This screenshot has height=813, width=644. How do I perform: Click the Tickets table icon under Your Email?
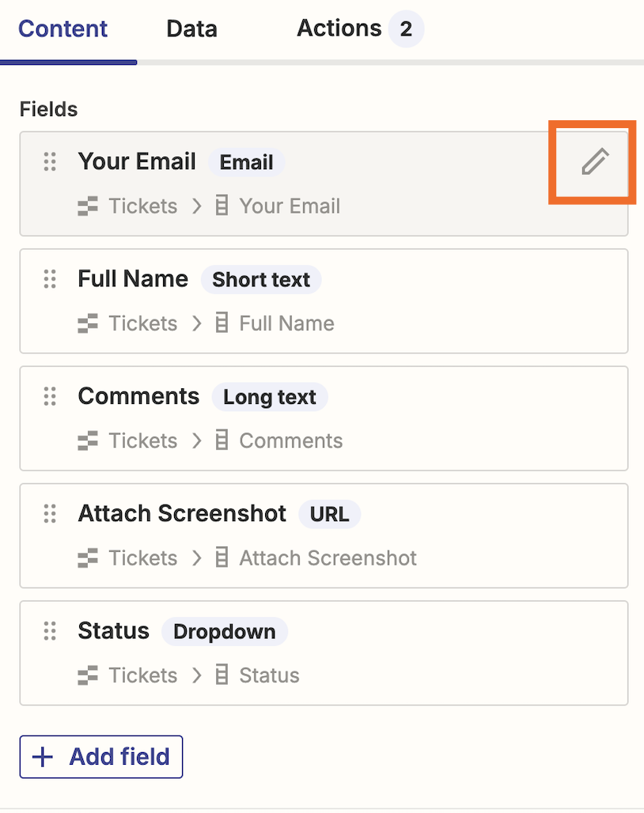[x=87, y=206]
